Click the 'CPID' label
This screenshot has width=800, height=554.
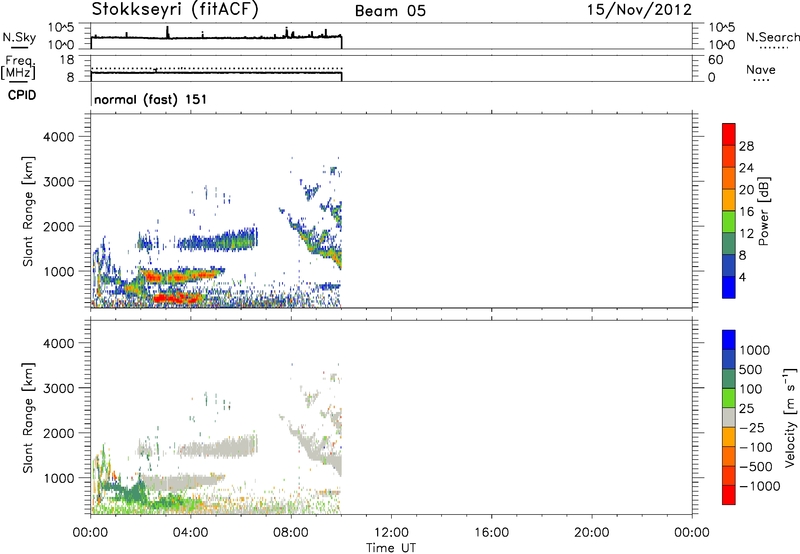(x=22, y=95)
